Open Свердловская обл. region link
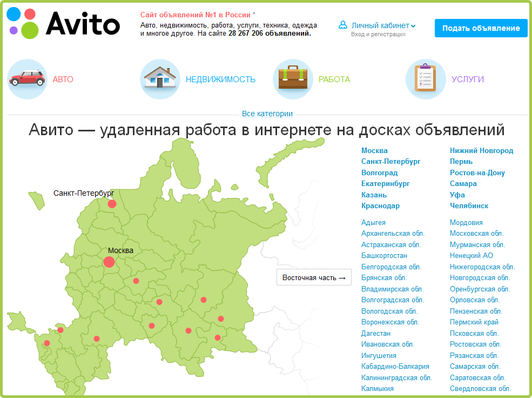 [x=480, y=388]
